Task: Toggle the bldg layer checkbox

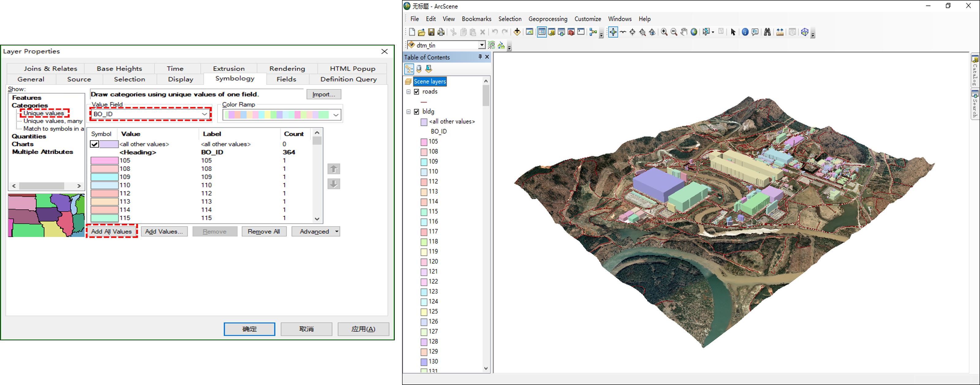Action: (x=417, y=112)
